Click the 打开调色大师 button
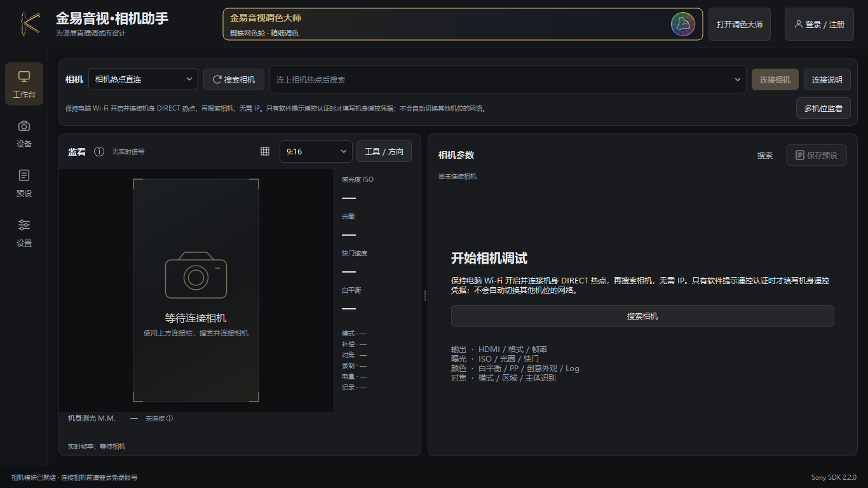The height and width of the screenshot is (488, 868). (x=740, y=24)
